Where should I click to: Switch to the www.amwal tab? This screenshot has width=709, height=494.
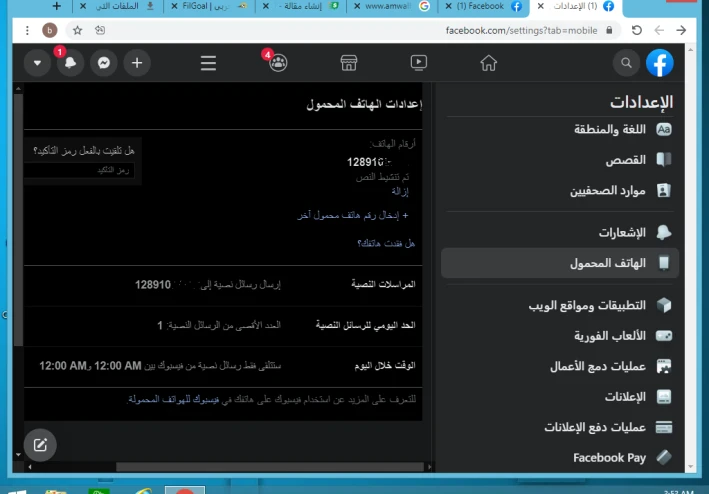point(392,6)
